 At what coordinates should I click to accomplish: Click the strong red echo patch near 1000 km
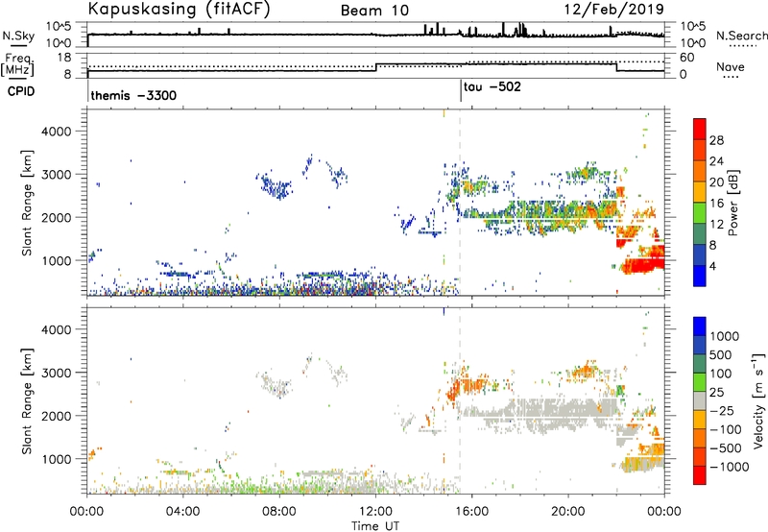click(642, 265)
